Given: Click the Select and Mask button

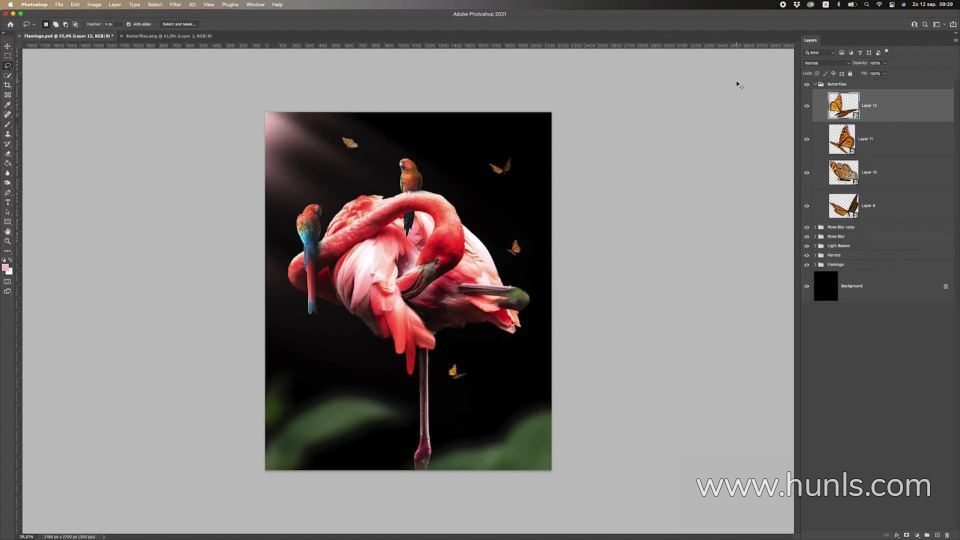Looking at the screenshot, I should point(179,24).
